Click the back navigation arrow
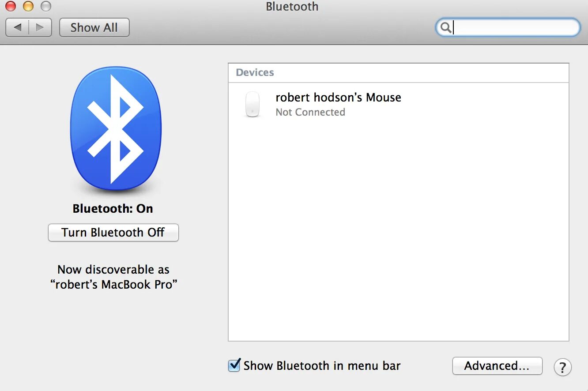Image resolution: width=588 pixels, height=391 pixels. tap(17, 27)
